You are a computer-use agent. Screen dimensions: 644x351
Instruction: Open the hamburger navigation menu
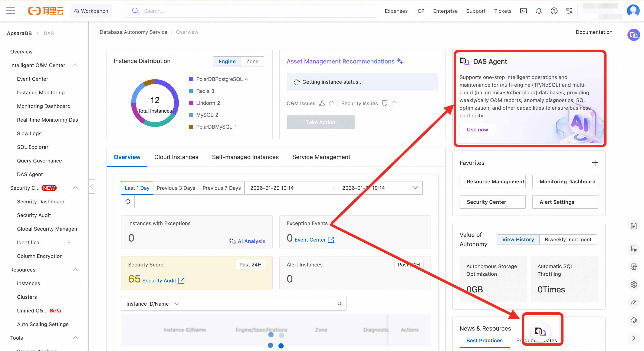[x=10, y=11]
